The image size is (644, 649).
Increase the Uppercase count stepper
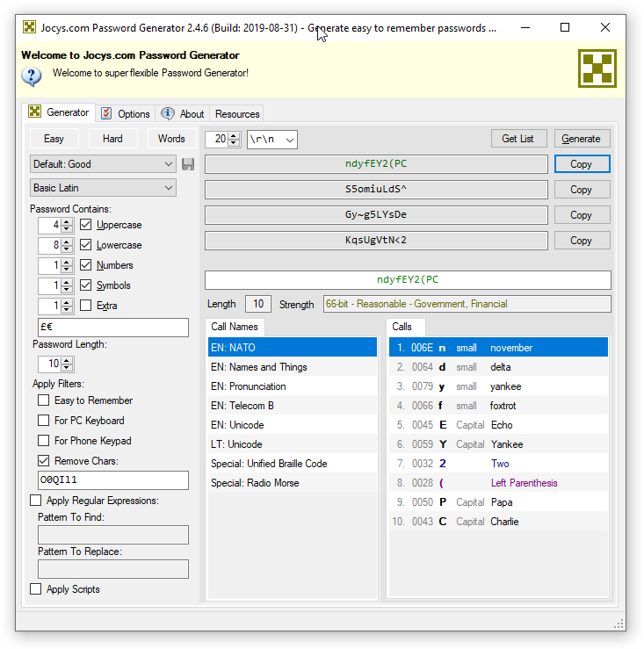67,222
